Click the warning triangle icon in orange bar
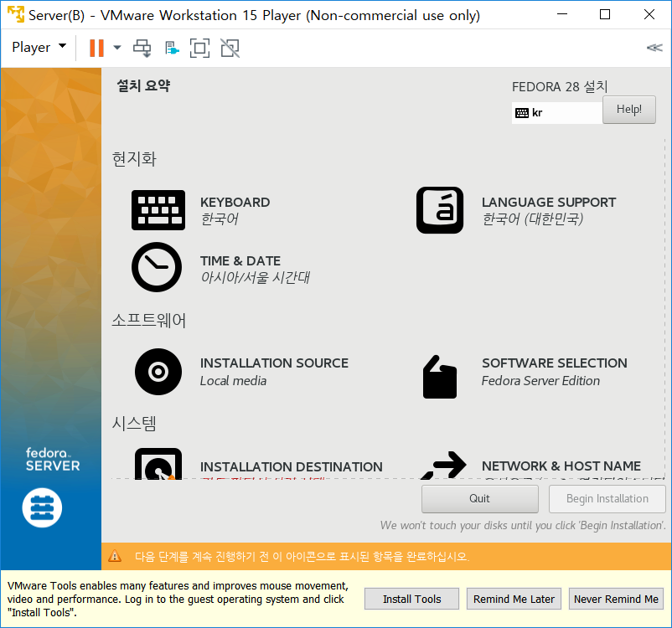 (x=115, y=557)
